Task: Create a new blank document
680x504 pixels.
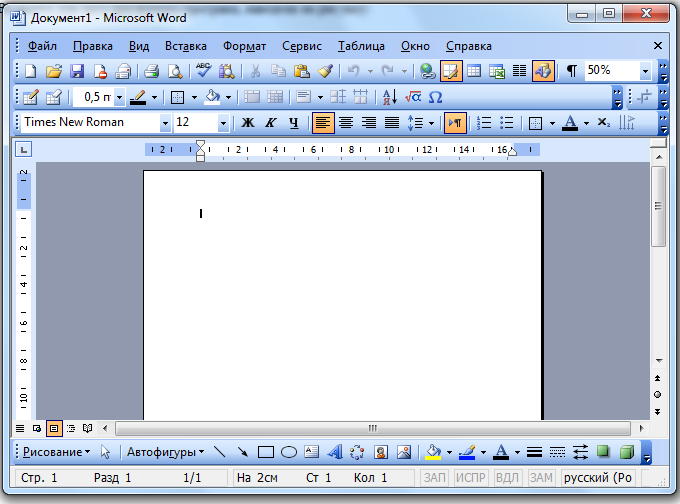Action: click(31, 71)
